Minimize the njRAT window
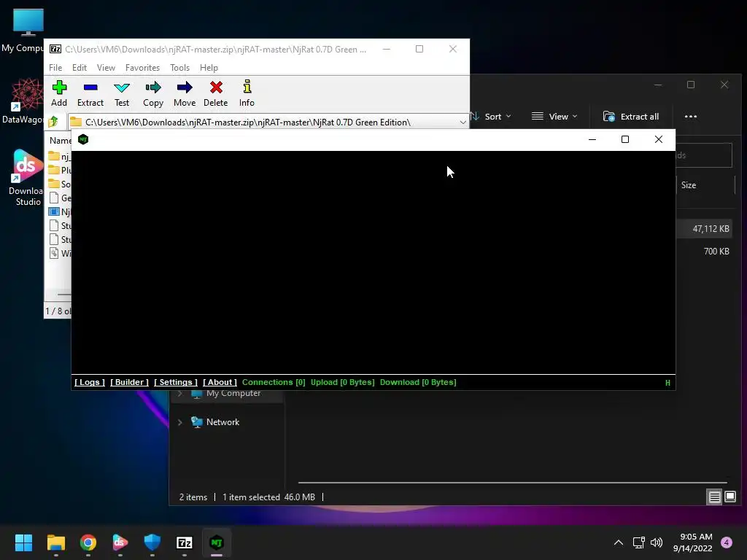 click(592, 139)
